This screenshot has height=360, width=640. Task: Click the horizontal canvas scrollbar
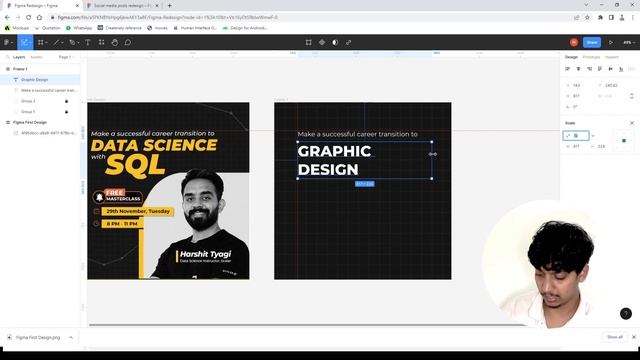pyautogui.click(x=308, y=325)
